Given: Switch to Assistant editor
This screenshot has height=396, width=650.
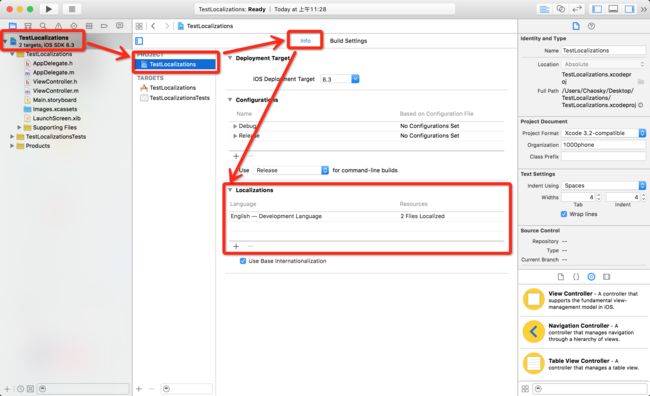Looking at the screenshot, I should (x=560, y=9).
